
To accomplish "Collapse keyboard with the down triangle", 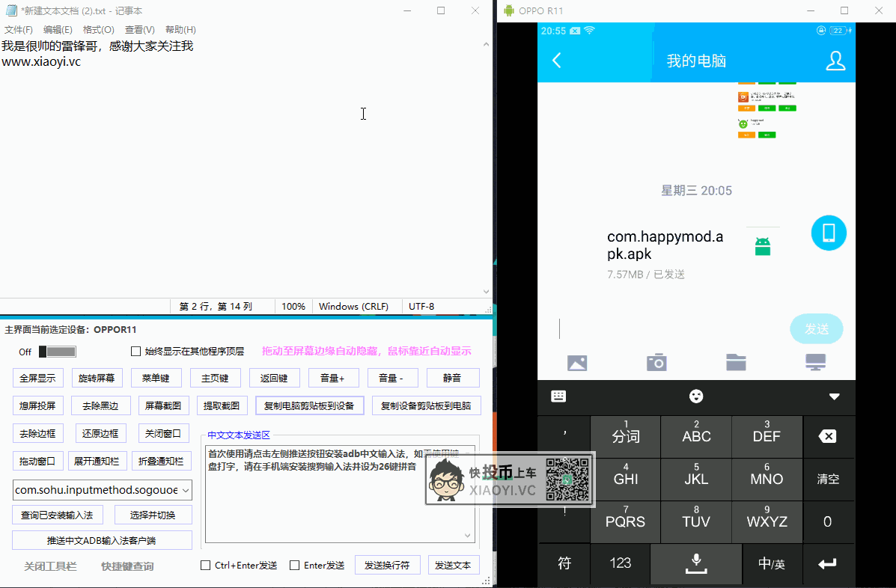I will (x=834, y=396).
